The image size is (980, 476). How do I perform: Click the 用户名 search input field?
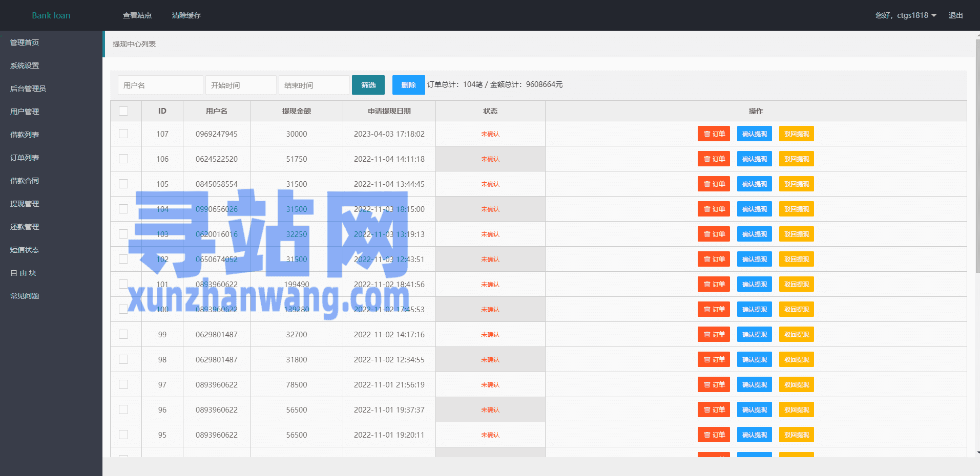160,85
